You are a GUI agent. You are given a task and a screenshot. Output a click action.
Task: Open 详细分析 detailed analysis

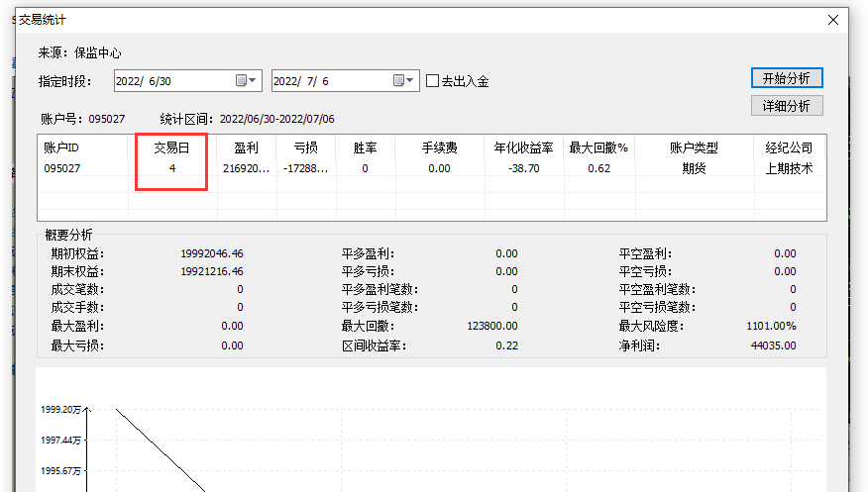point(787,106)
